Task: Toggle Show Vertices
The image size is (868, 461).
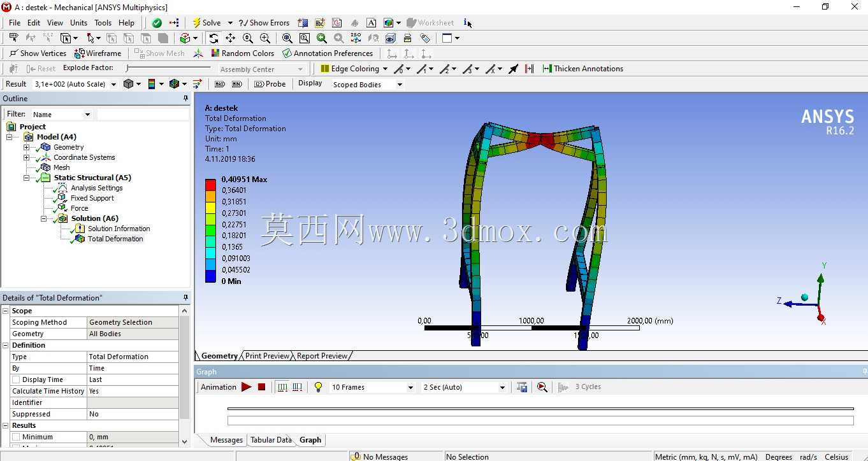Action: [x=38, y=53]
